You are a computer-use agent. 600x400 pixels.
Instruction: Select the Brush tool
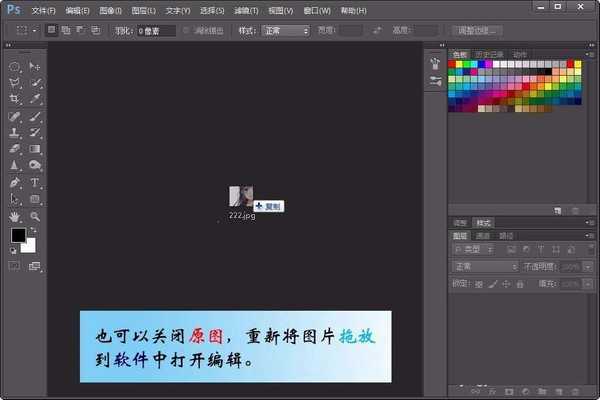coord(36,117)
